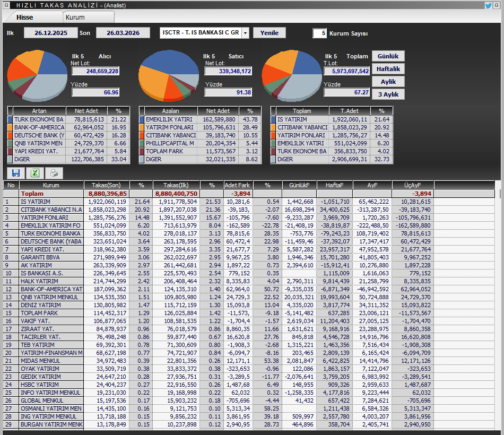Click the printer icon
This screenshot has width=504, height=435.
tap(54, 173)
